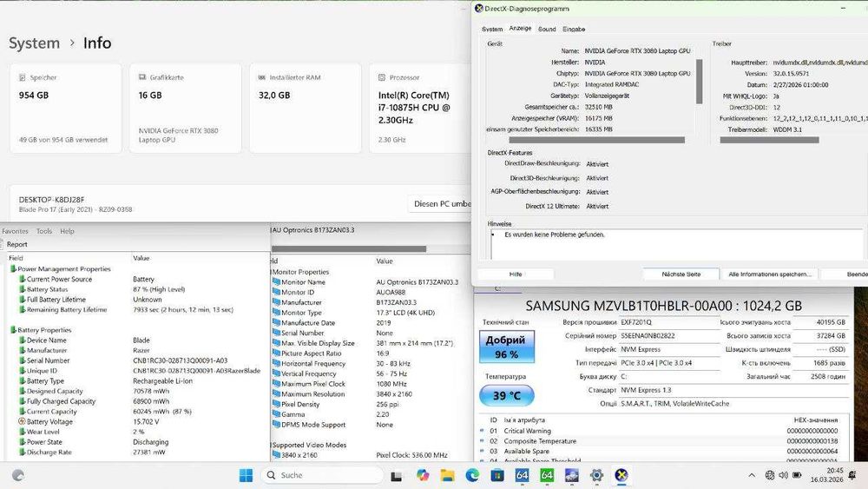Click the 20:45 clock and date
This screenshot has height=489, width=868.
click(827, 474)
